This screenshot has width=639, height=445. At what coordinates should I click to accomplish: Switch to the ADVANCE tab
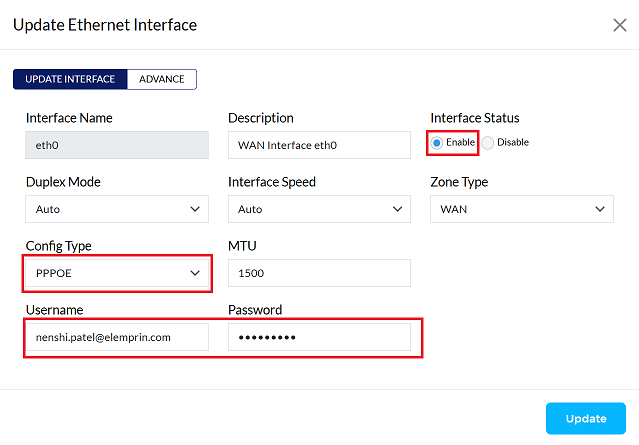162,79
